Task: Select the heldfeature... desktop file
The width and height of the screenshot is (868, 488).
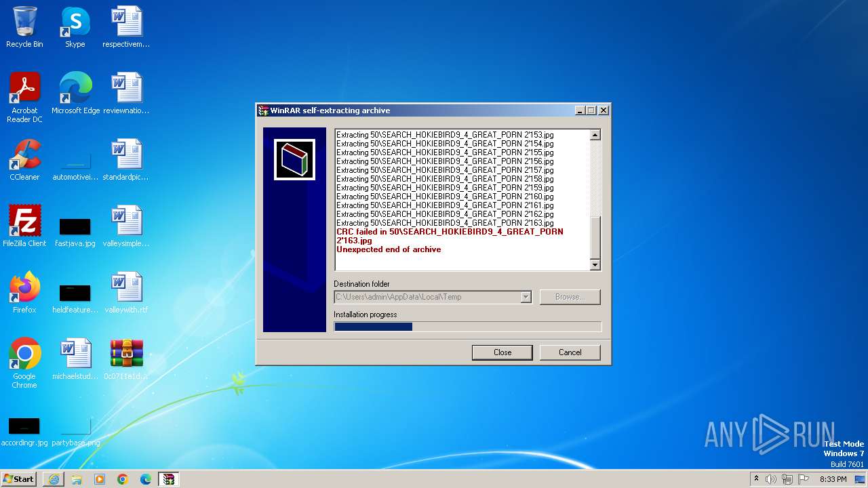Action: (75, 297)
